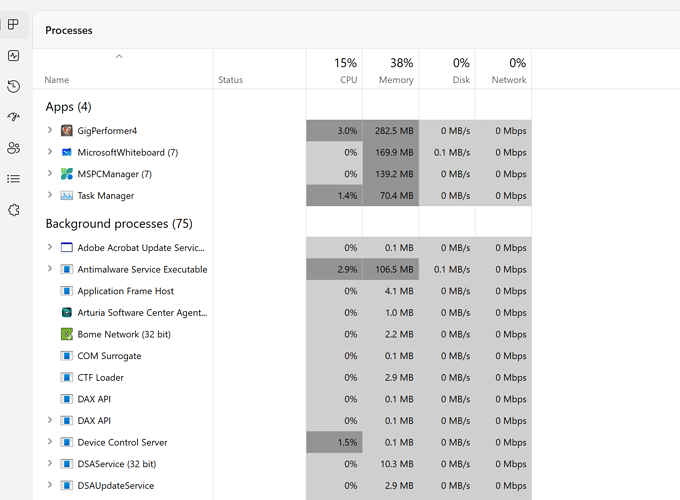This screenshot has height=500, width=680.
Task: Click the Processes page title
Action: [69, 30]
